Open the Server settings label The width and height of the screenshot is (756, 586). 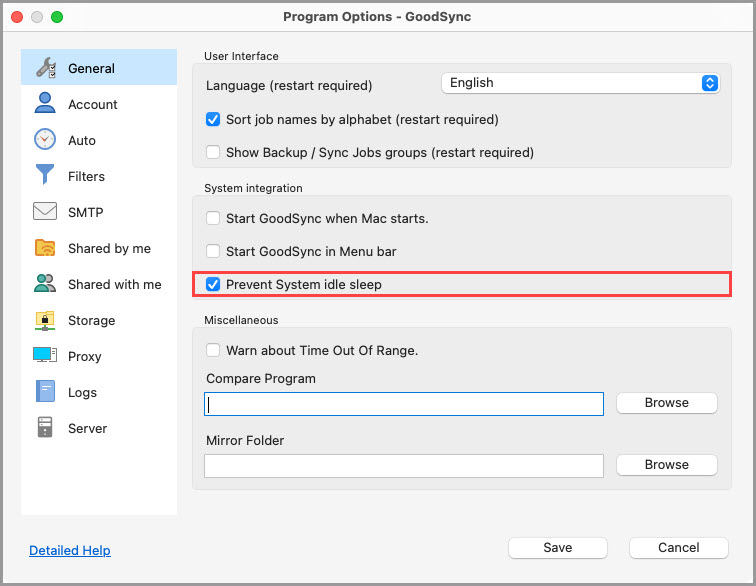[x=87, y=428]
